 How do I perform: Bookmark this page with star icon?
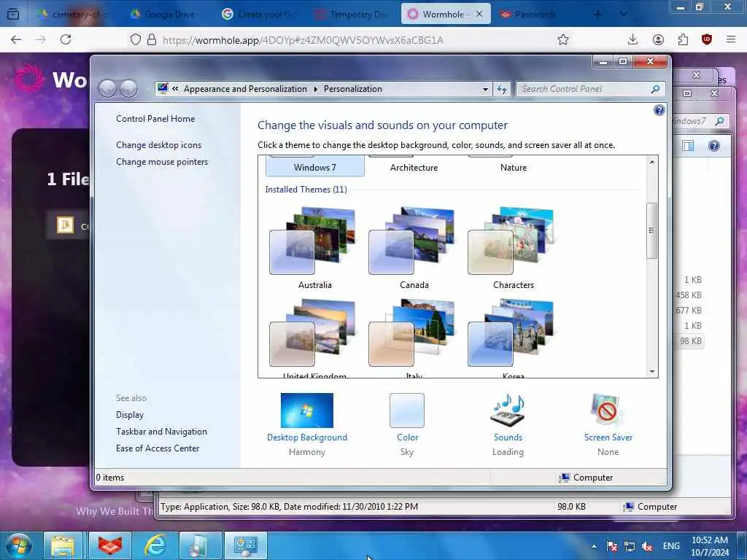click(x=563, y=39)
